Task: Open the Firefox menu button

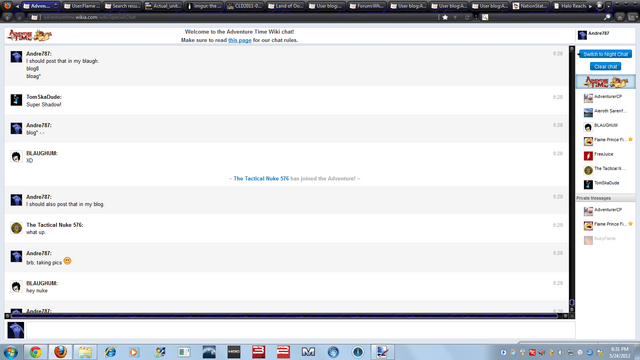Action: (x=7, y=5)
